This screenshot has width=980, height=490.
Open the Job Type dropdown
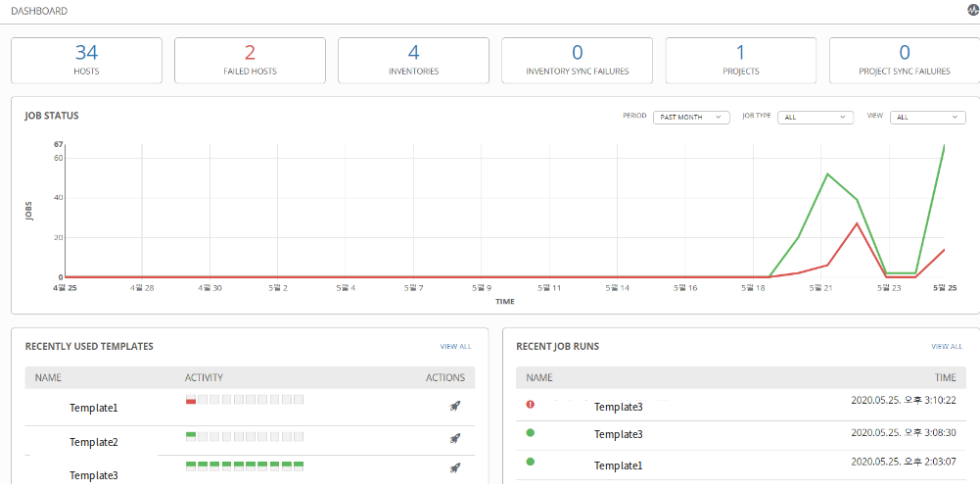tap(816, 117)
